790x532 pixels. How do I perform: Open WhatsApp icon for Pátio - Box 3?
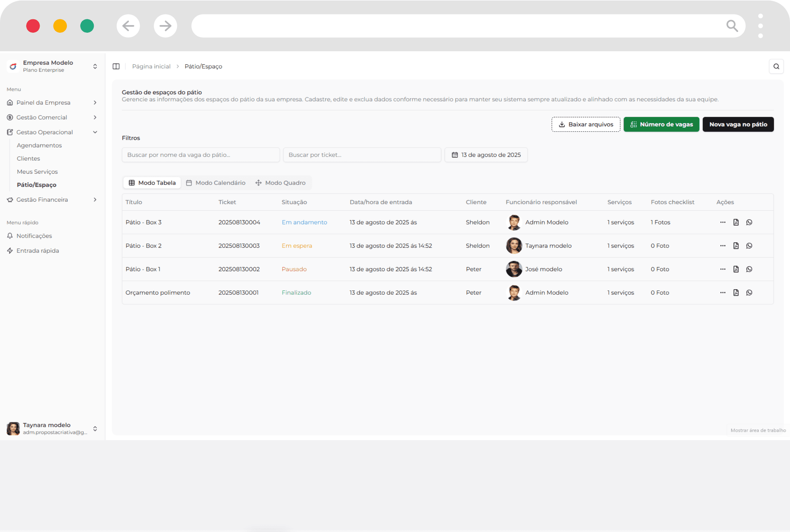(x=749, y=222)
